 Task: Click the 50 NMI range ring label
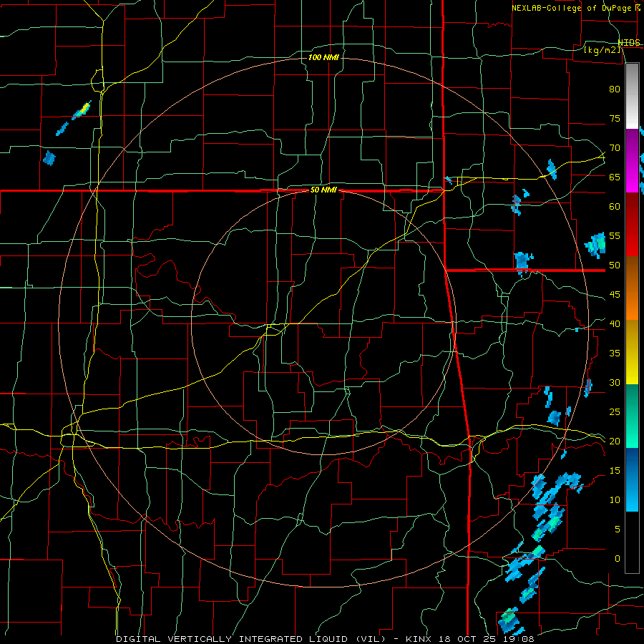point(323,190)
